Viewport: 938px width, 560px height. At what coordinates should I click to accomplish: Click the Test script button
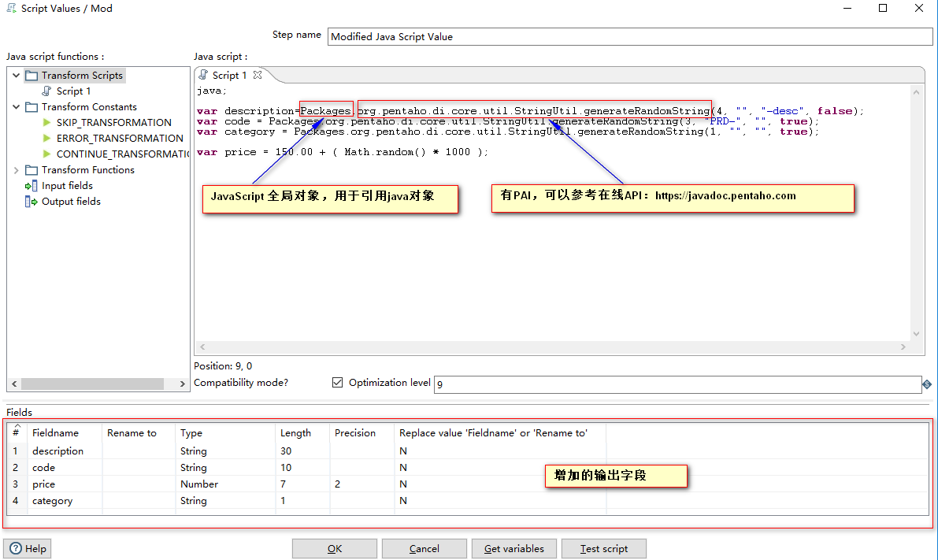tap(603, 548)
